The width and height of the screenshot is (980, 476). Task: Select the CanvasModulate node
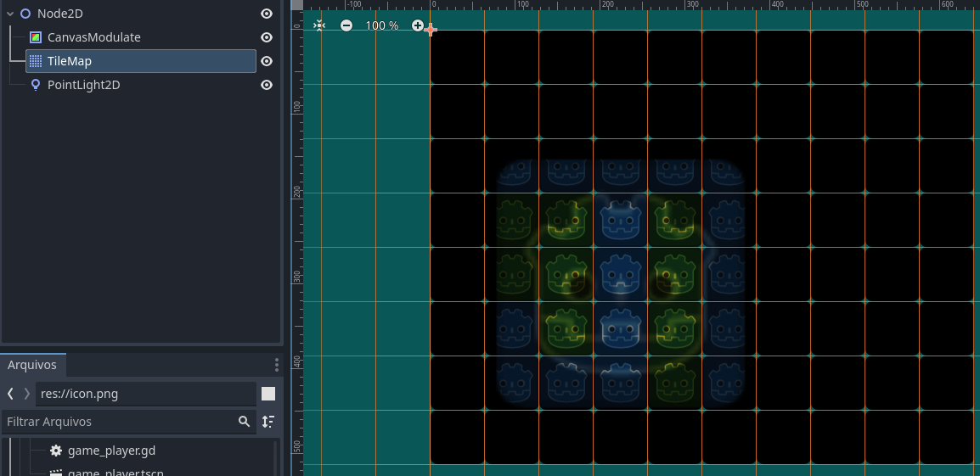point(93,37)
